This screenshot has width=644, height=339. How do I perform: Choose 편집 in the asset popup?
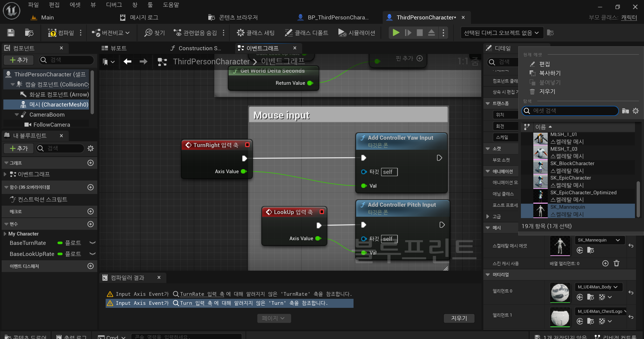544,64
